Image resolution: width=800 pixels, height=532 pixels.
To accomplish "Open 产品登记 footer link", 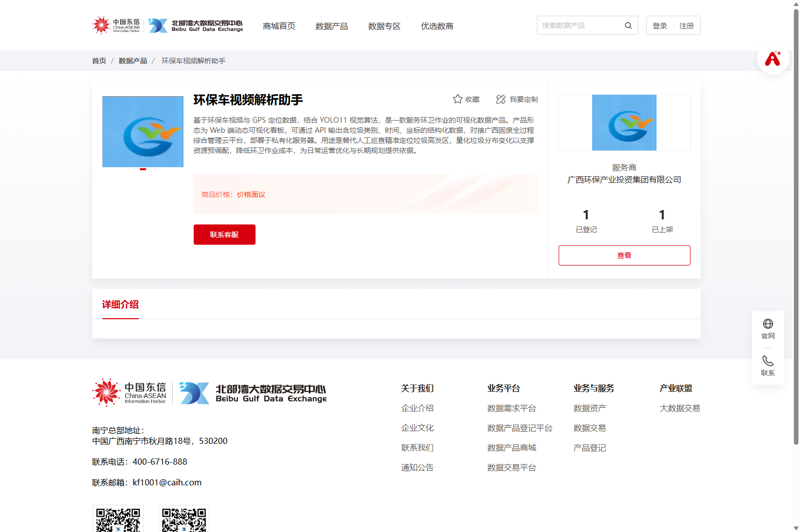I will 590,448.
